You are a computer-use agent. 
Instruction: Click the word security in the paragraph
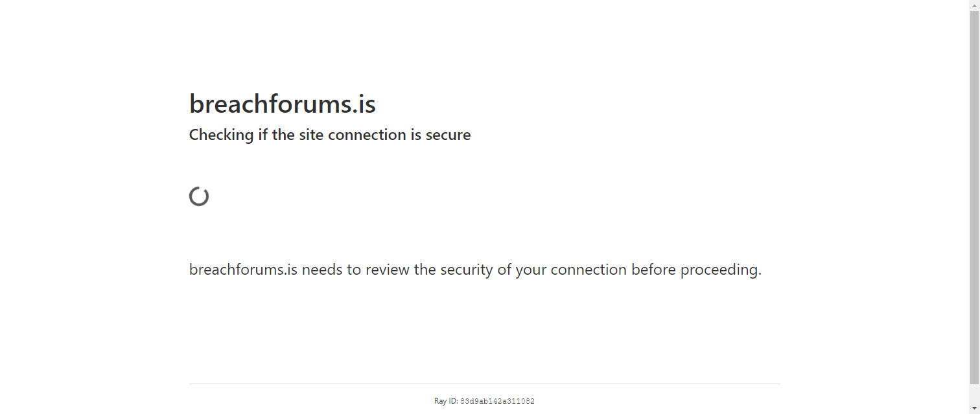click(467, 270)
